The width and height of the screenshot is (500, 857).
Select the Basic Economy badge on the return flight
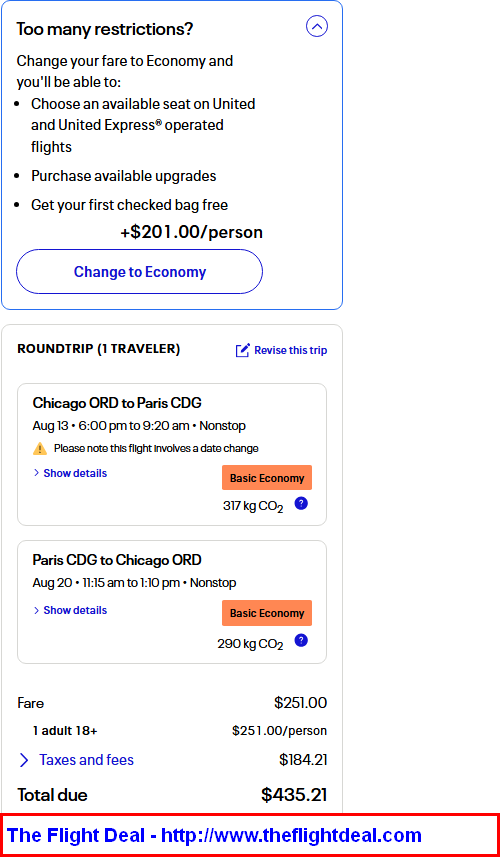[x=267, y=613]
